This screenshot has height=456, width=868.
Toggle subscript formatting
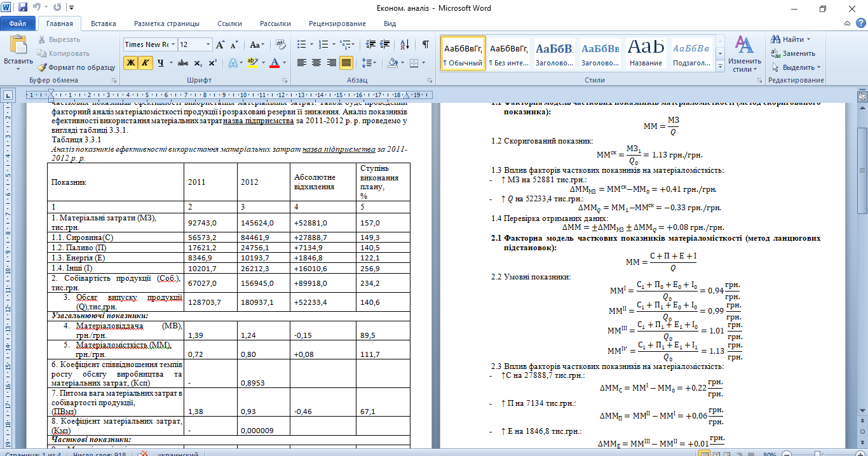[x=198, y=63]
